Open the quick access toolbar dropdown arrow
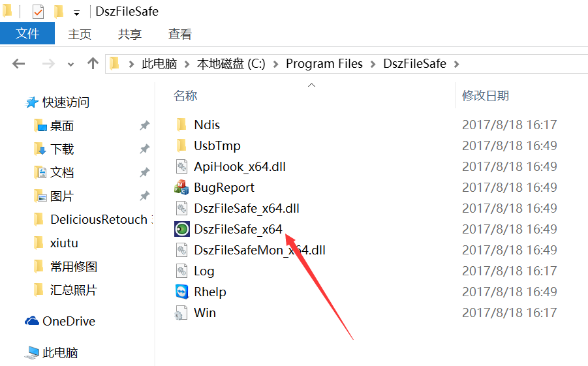The height and width of the screenshot is (366, 588). [x=76, y=13]
